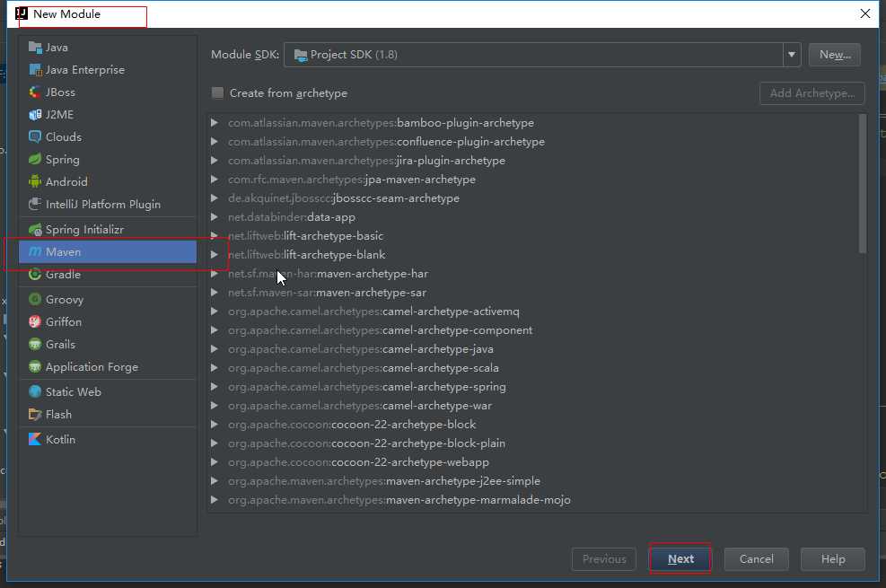Pick the Spring leaf icon
Image resolution: width=886 pixels, height=588 pixels.
(35, 159)
